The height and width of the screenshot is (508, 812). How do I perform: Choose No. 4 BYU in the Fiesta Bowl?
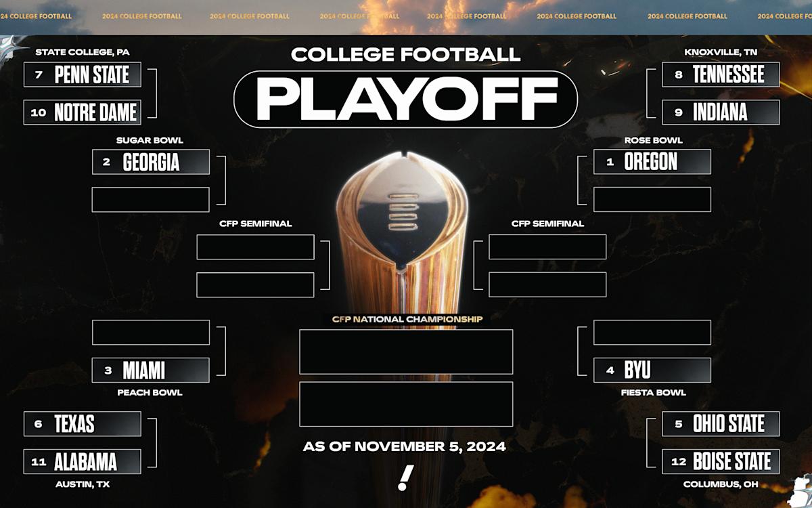(x=652, y=371)
